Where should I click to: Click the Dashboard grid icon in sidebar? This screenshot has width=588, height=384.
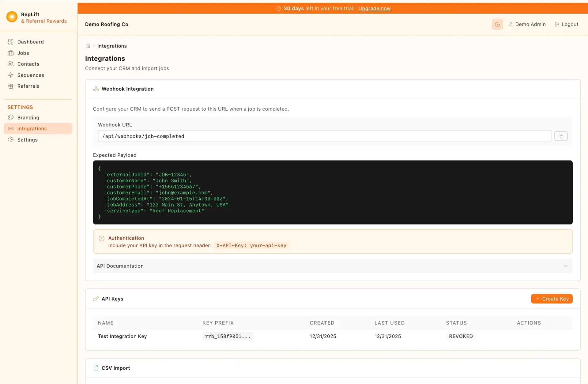11,42
